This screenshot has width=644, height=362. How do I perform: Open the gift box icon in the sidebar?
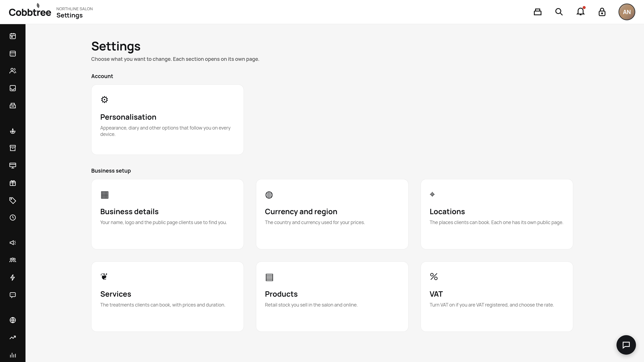tap(13, 183)
